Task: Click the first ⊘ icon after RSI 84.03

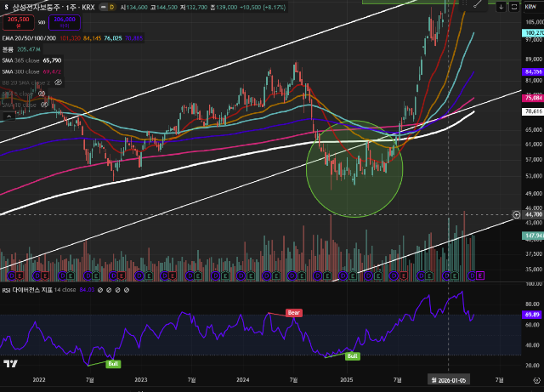Action: [100, 290]
